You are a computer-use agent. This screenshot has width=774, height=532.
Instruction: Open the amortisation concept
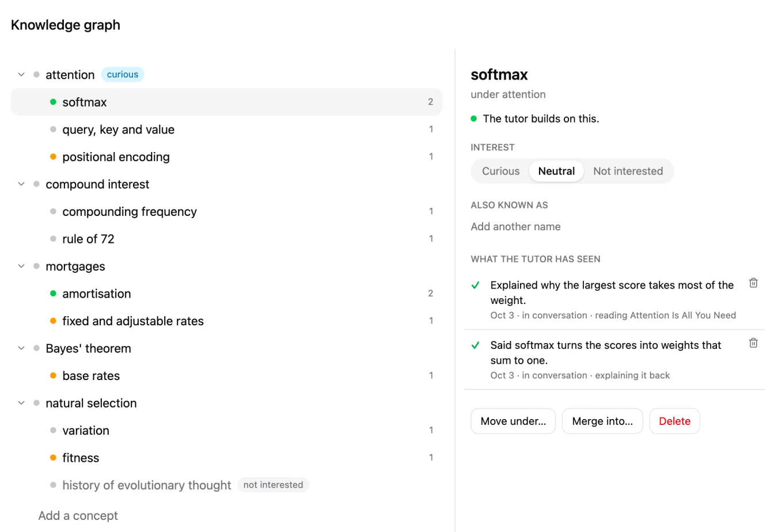[x=226, y=294]
